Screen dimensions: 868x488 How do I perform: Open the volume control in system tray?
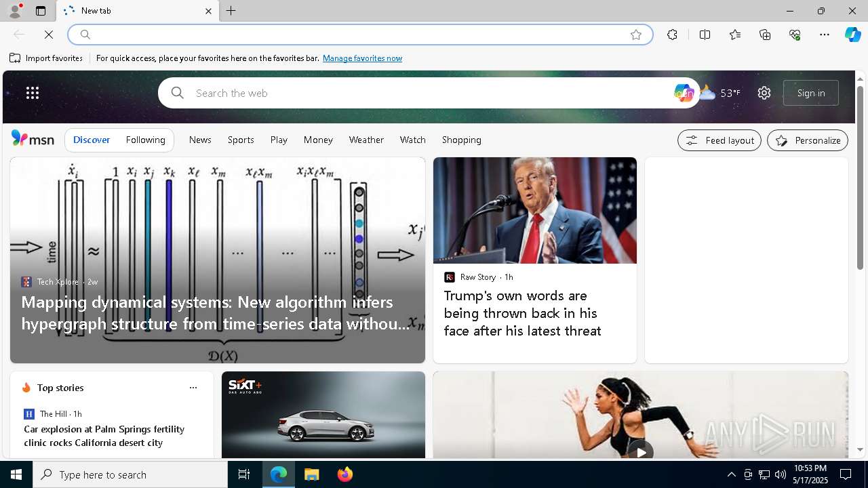click(781, 474)
